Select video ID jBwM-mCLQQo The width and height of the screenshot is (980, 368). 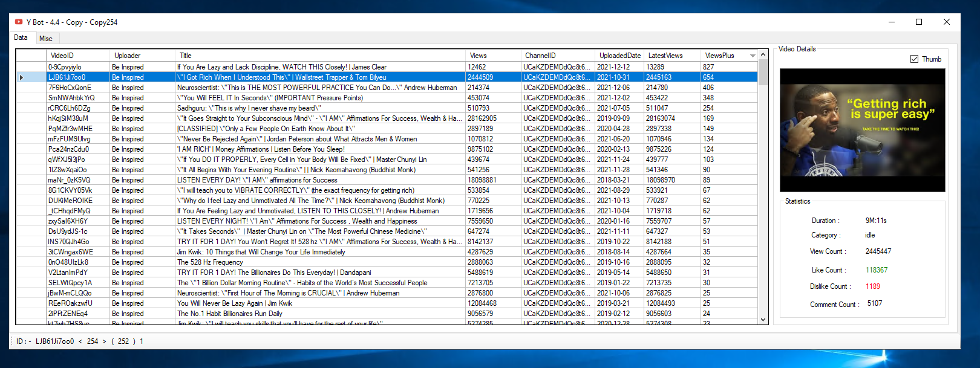[x=70, y=293]
